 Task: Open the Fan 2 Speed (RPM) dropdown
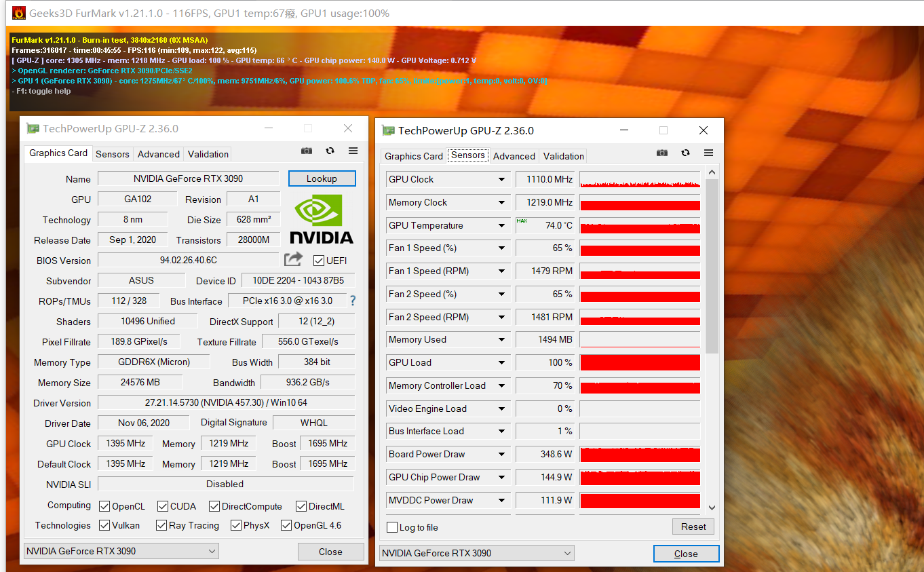click(501, 317)
